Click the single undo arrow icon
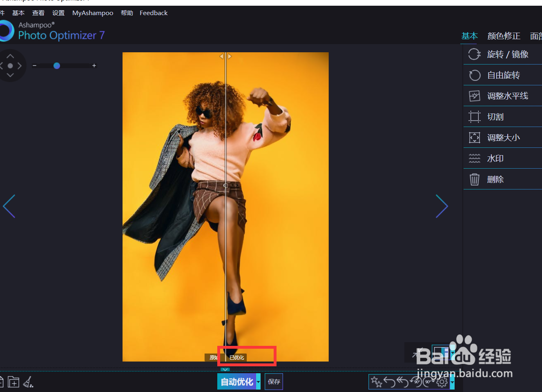542x392 pixels. click(x=390, y=382)
